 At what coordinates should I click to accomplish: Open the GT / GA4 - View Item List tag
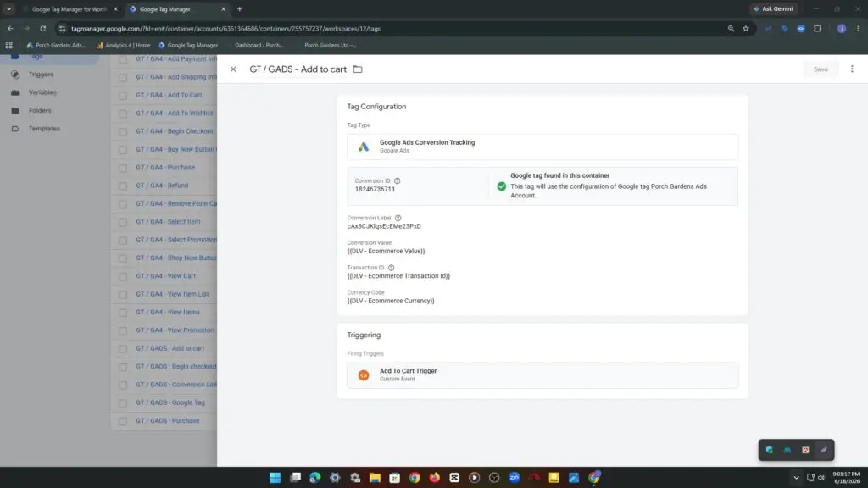(x=172, y=294)
